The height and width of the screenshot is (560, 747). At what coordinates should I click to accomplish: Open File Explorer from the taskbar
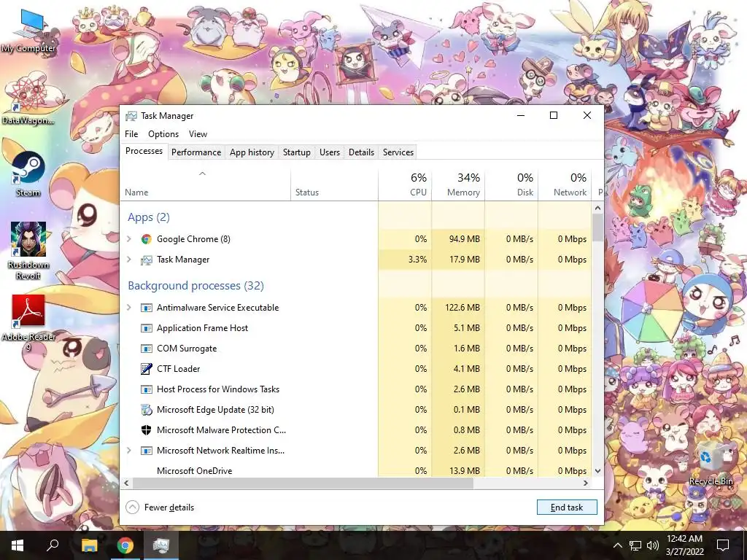[x=89, y=545]
